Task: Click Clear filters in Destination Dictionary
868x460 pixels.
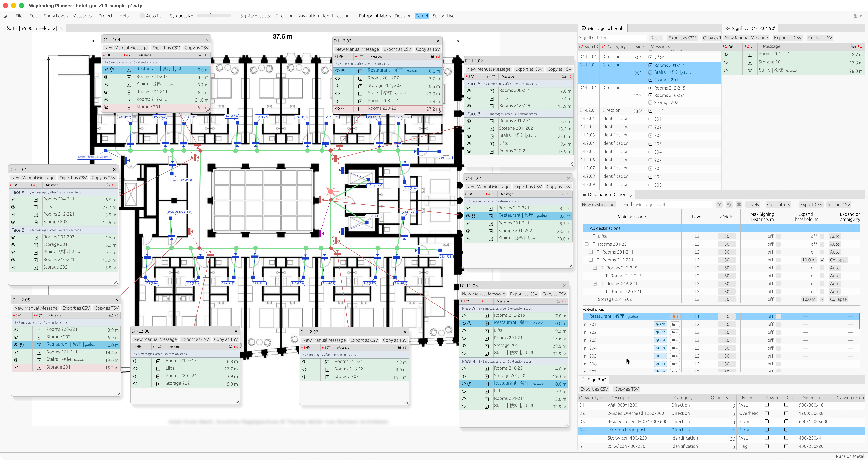Action: (778, 205)
